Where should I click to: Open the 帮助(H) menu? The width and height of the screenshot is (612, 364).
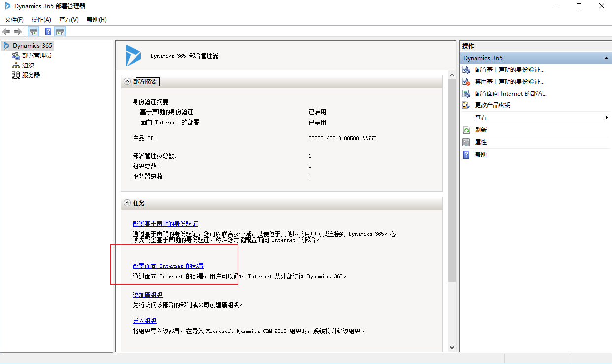pyautogui.click(x=97, y=20)
